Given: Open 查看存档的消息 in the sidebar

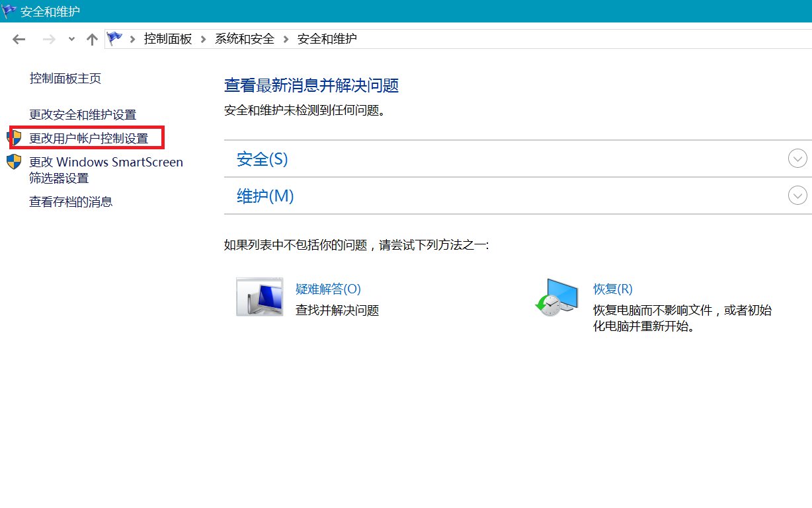Looking at the screenshot, I should 70,201.
